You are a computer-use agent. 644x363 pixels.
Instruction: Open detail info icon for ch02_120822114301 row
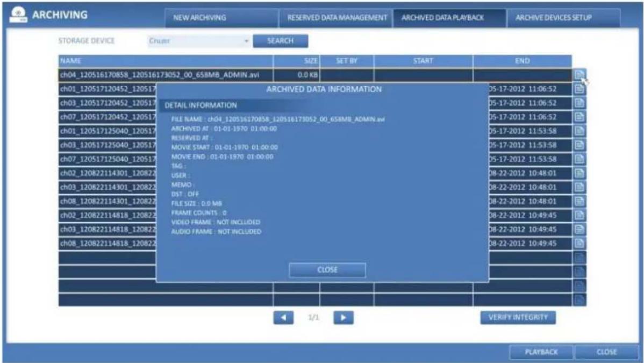[579, 173]
